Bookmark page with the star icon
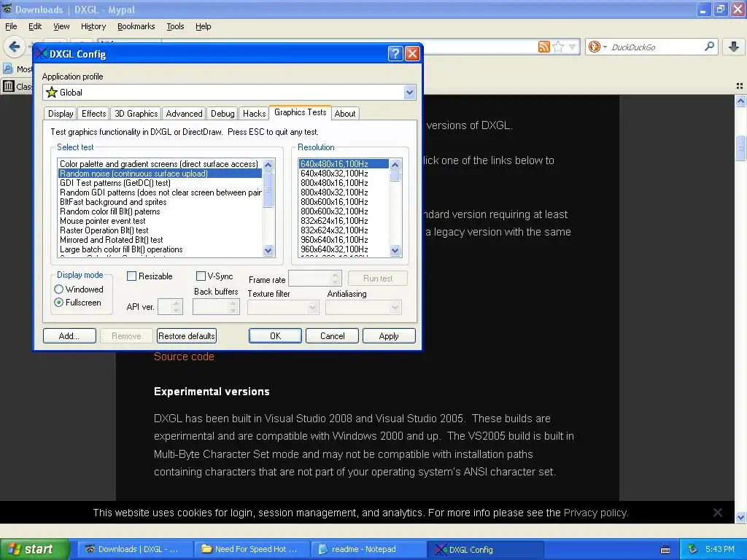747x560 pixels. pyautogui.click(x=559, y=47)
